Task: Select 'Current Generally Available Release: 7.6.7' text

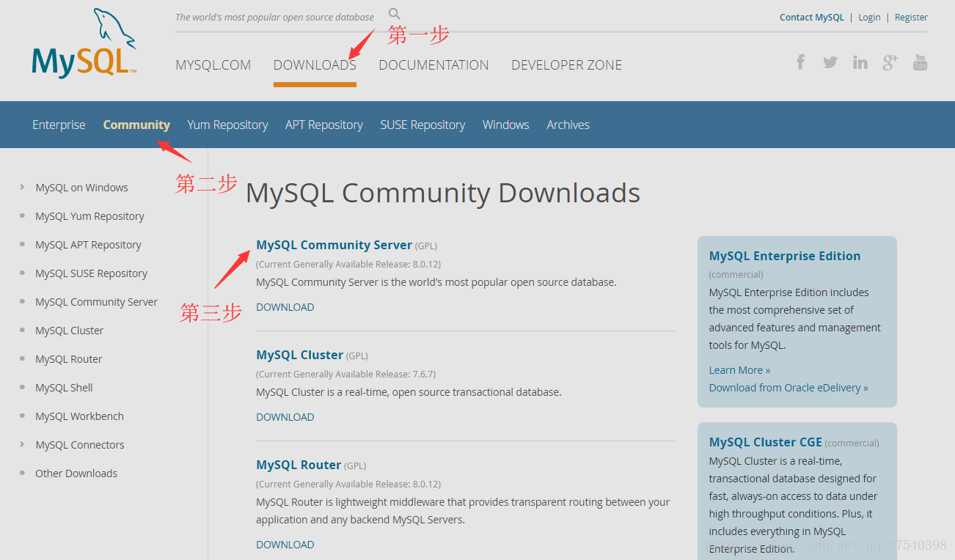Action: [x=345, y=374]
